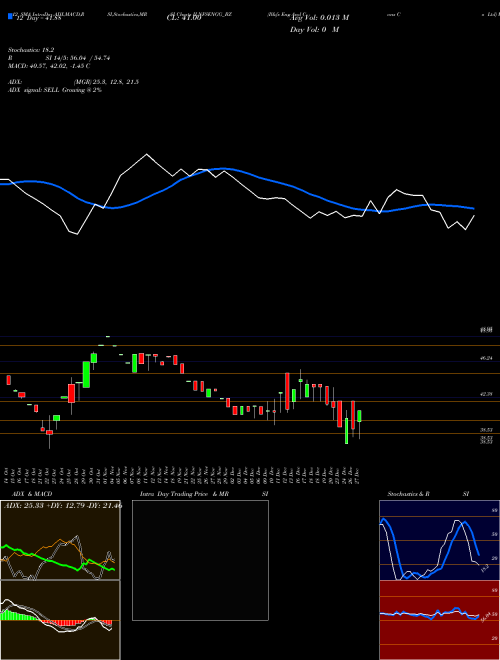
Task: Click the 46.24 price axis label
Action: 487,358
